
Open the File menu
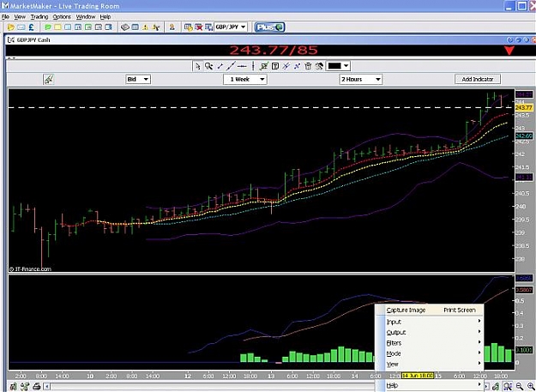[x=5, y=17]
